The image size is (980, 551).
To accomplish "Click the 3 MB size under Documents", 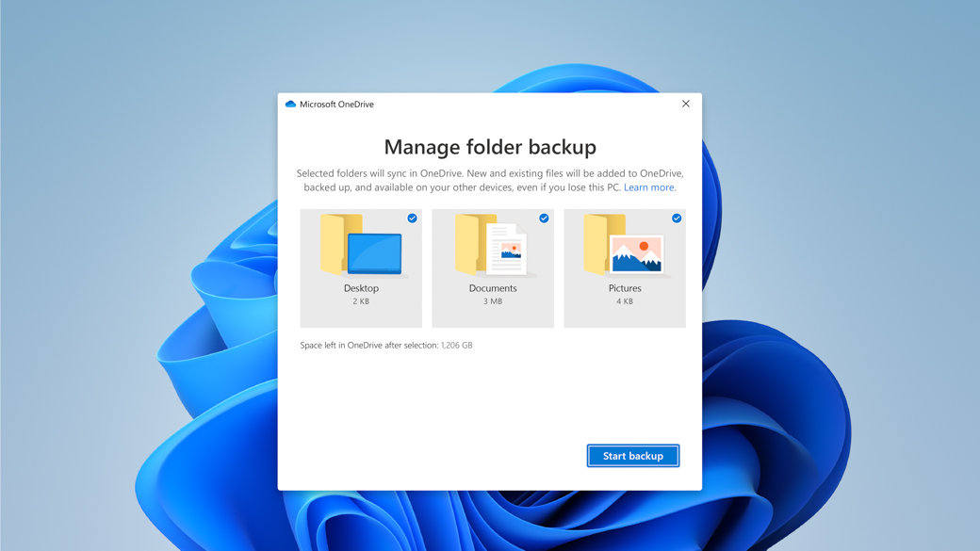I will pos(493,301).
